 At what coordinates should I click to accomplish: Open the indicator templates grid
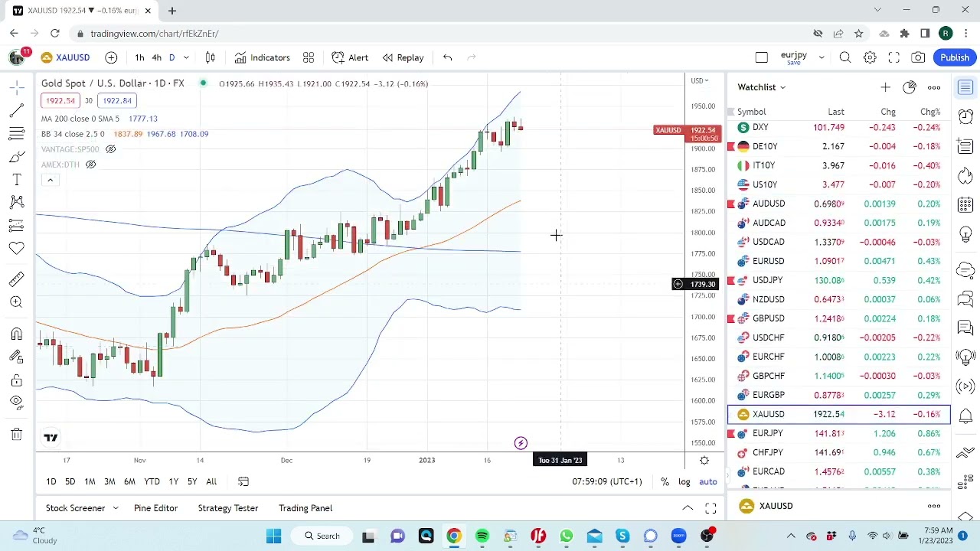pos(309,57)
